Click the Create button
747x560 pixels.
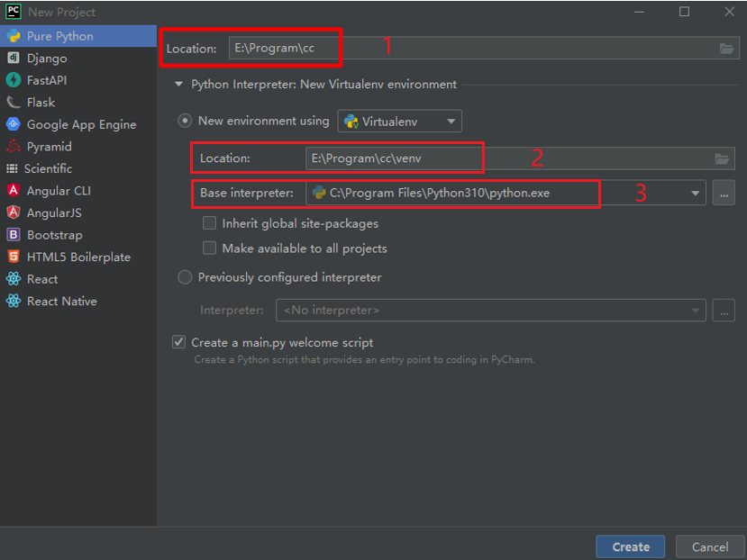pyautogui.click(x=630, y=547)
